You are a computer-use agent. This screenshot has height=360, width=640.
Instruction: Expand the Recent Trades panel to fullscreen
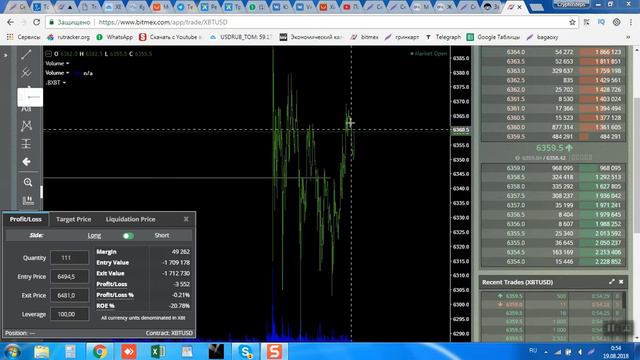tap(611, 282)
